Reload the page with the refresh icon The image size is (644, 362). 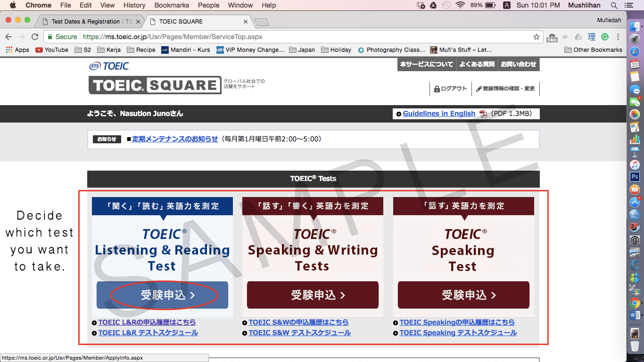click(34, 37)
